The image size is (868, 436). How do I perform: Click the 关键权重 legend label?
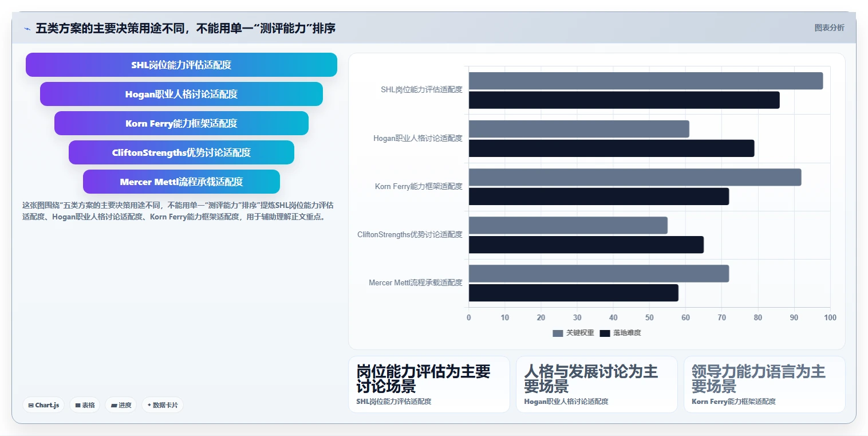[580, 333]
